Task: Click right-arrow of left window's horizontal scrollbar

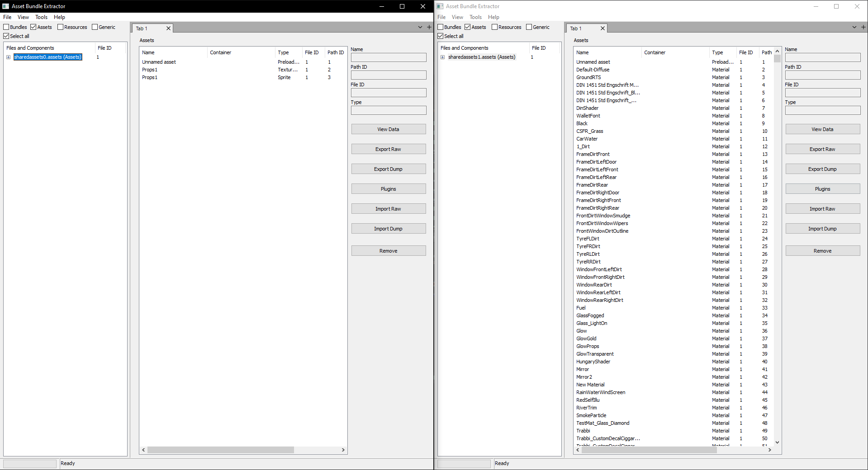Action: pos(343,450)
